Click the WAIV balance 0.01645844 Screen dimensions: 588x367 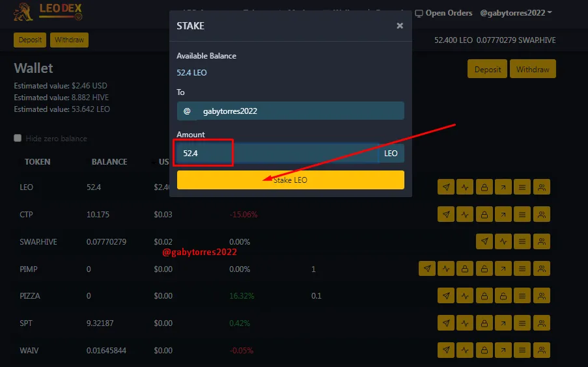[x=106, y=351]
